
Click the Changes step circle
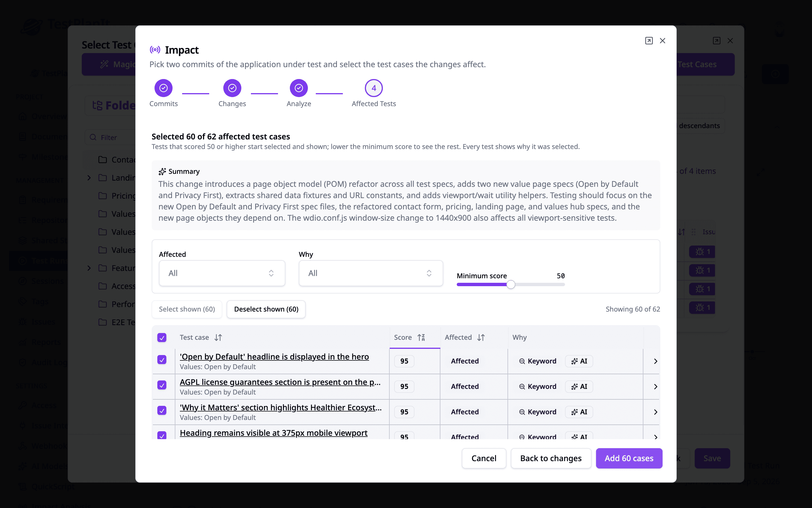(x=232, y=88)
